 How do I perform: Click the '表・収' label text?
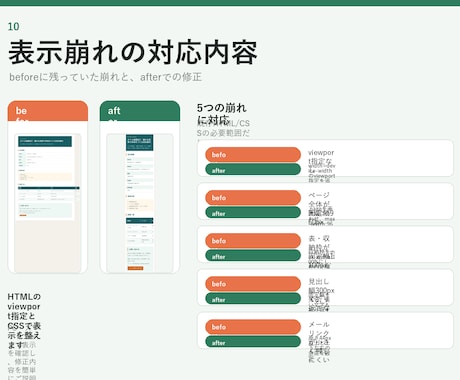pyautogui.click(x=319, y=238)
